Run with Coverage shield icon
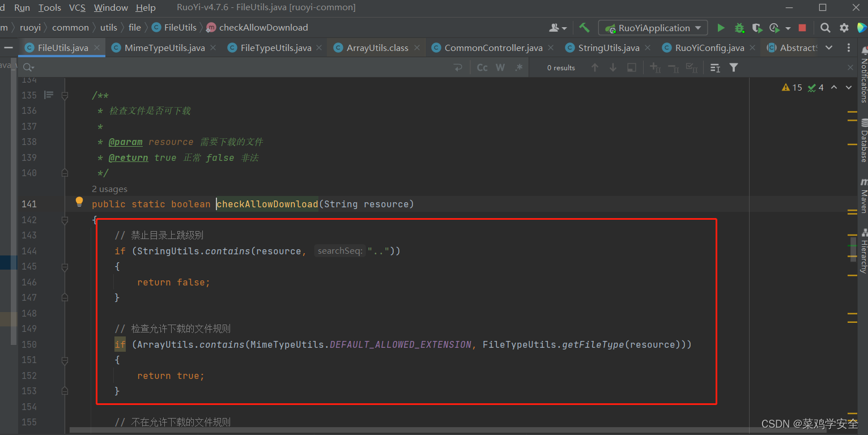This screenshot has height=435, width=868. 757,28
